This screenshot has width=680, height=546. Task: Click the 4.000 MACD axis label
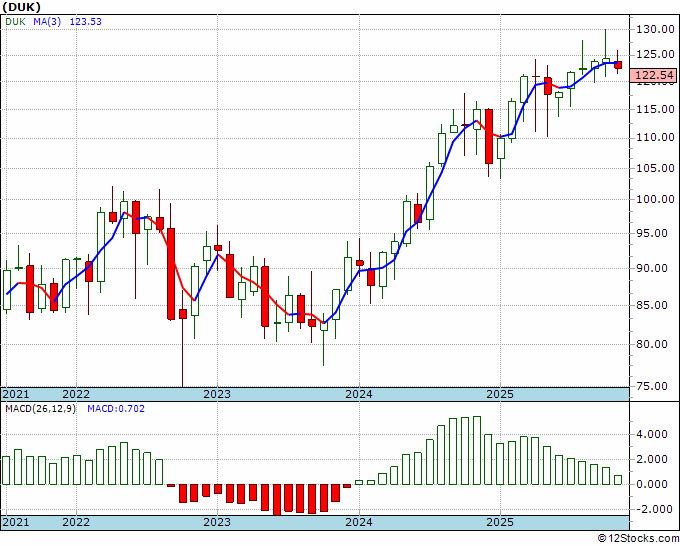[652, 434]
